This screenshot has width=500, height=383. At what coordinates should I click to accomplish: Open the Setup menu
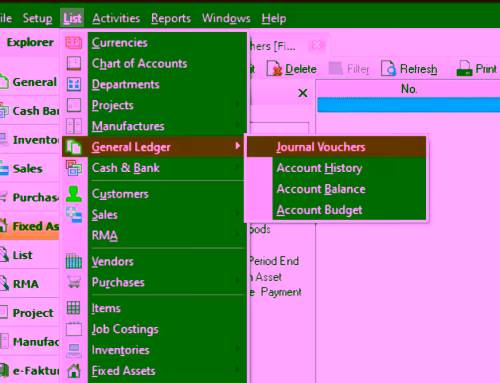[x=37, y=18]
